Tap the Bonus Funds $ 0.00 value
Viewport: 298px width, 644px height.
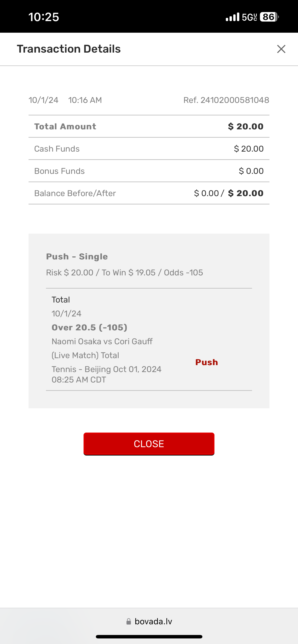pos(251,171)
